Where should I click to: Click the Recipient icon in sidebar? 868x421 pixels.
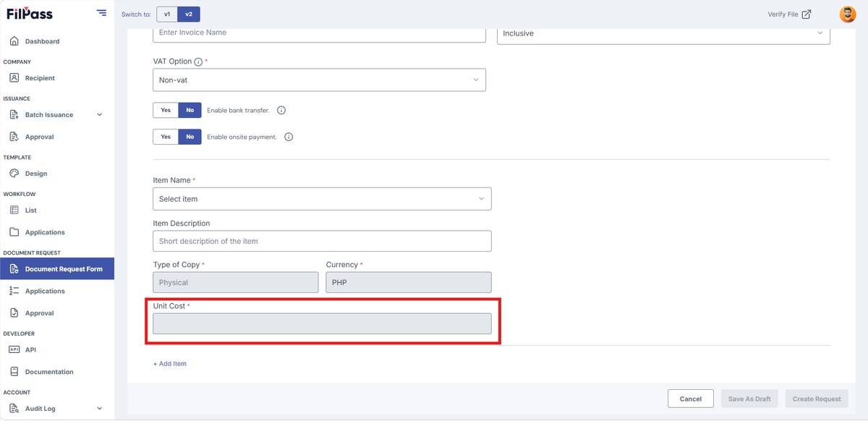pos(14,77)
